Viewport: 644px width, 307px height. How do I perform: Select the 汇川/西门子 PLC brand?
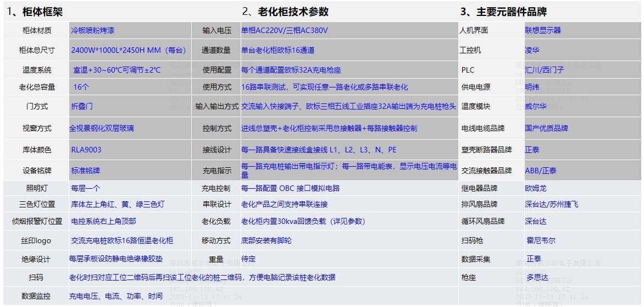[x=544, y=70]
